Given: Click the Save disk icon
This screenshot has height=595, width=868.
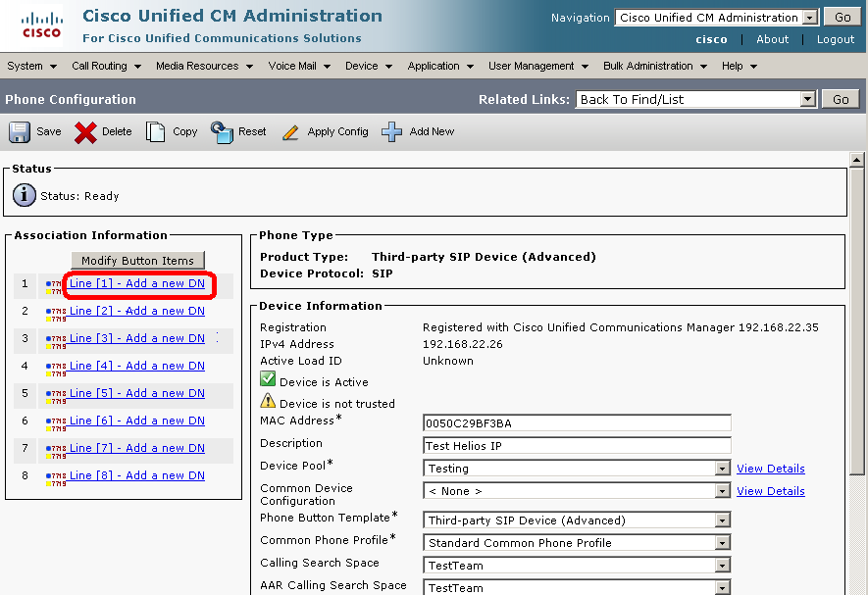Looking at the screenshot, I should point(20,132).
